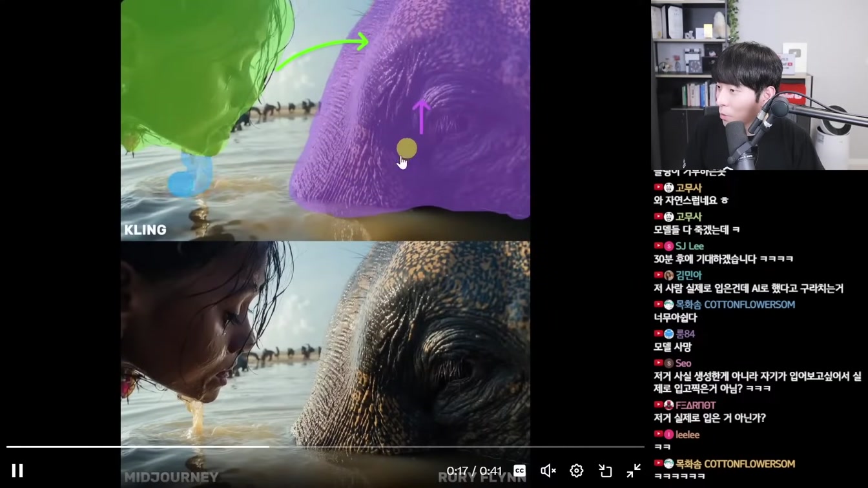Viewport: 868px width, 488px height.
Task: Click YouTube badge before FΞΔRΠΘT
Action: 658,405
